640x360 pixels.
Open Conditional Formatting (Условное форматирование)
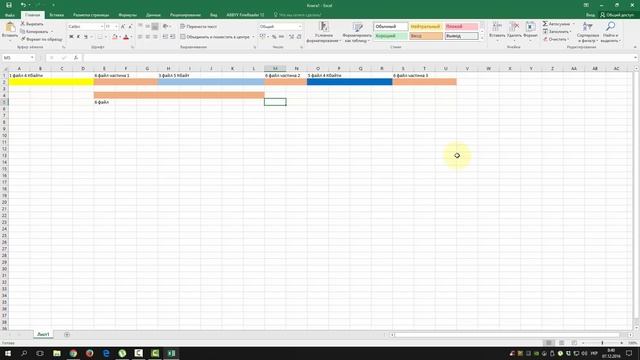[324, 32]
